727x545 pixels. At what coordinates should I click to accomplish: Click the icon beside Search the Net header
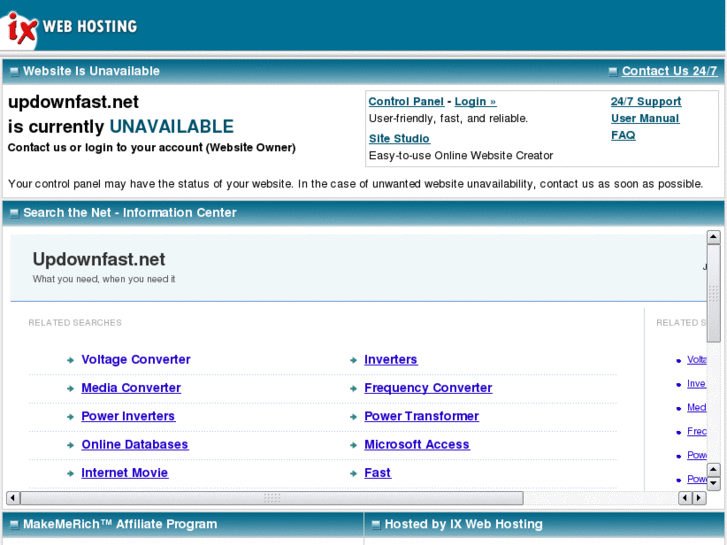[14, 213]
